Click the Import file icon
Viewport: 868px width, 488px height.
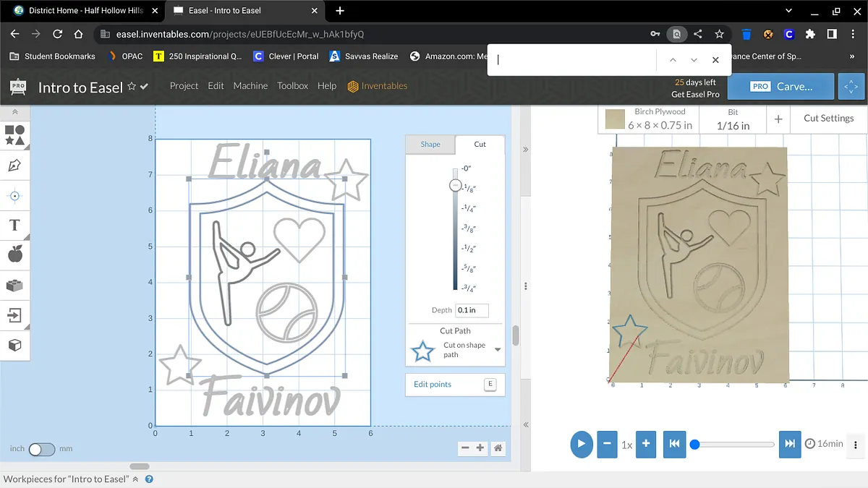[x=14, y=315]
